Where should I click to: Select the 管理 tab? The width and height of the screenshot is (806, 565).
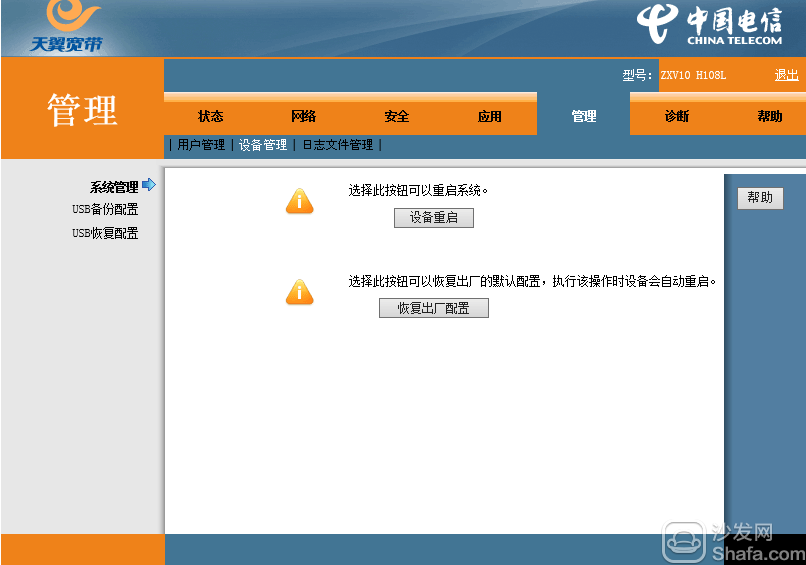[584, 116]
